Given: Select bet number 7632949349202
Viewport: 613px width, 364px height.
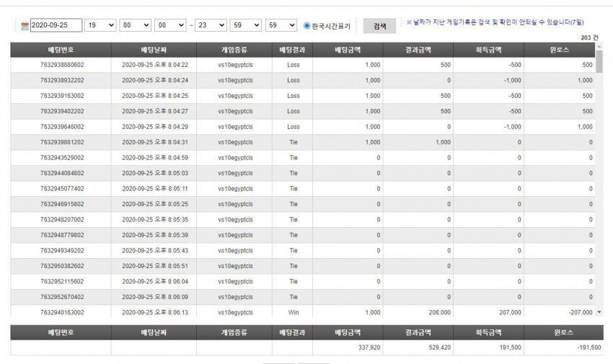Looking at the screenshot, I should click(62, 251).
